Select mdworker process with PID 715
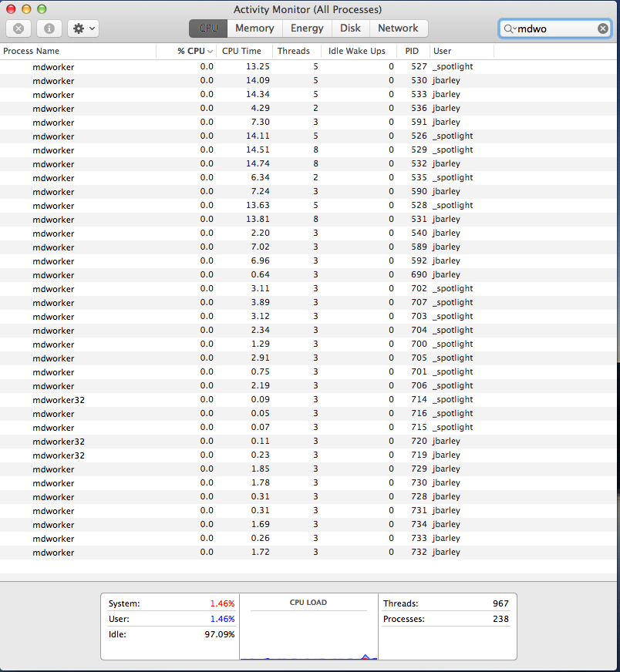This screenshot has width=620, height=672. point(308,427)
